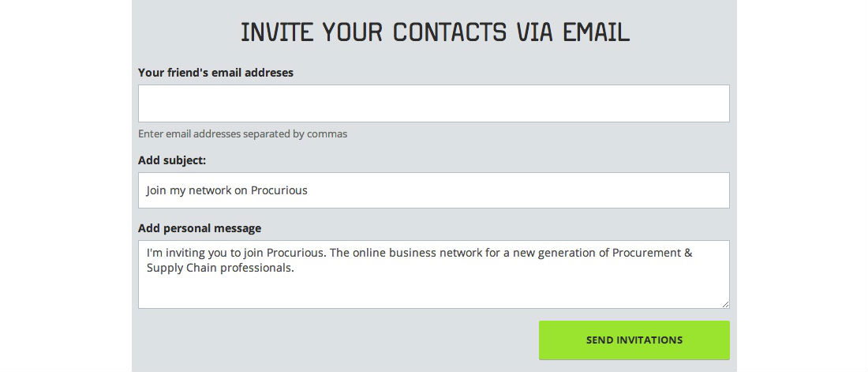Click empty area below text in message box
The image size is (868, 372).
[433, 292]
